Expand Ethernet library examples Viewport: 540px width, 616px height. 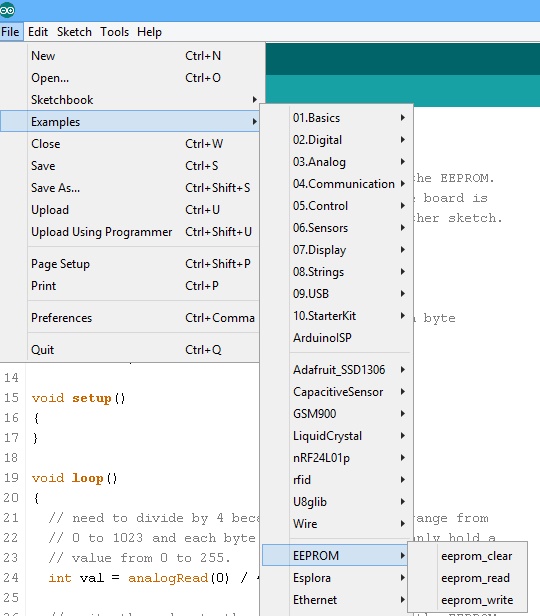click(337, 600)
